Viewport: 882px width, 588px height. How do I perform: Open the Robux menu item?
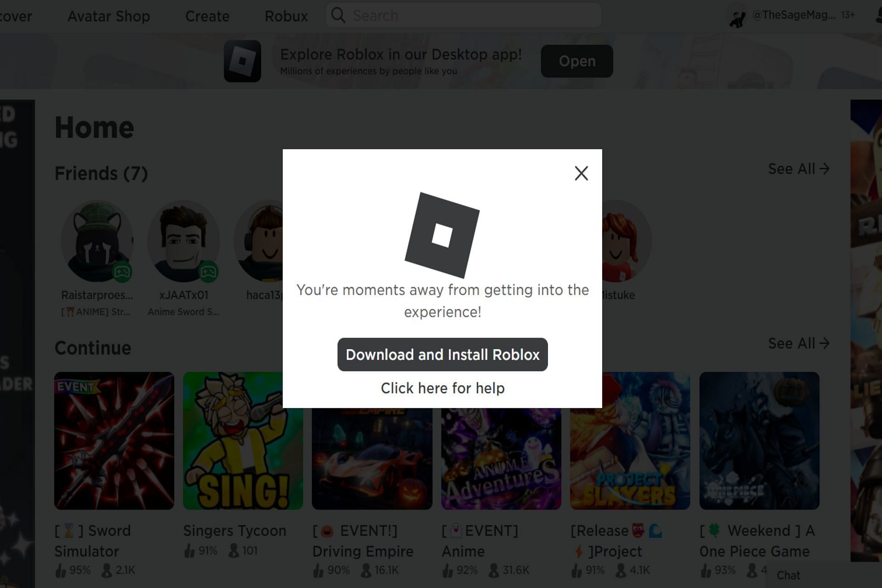coord(286,16)
